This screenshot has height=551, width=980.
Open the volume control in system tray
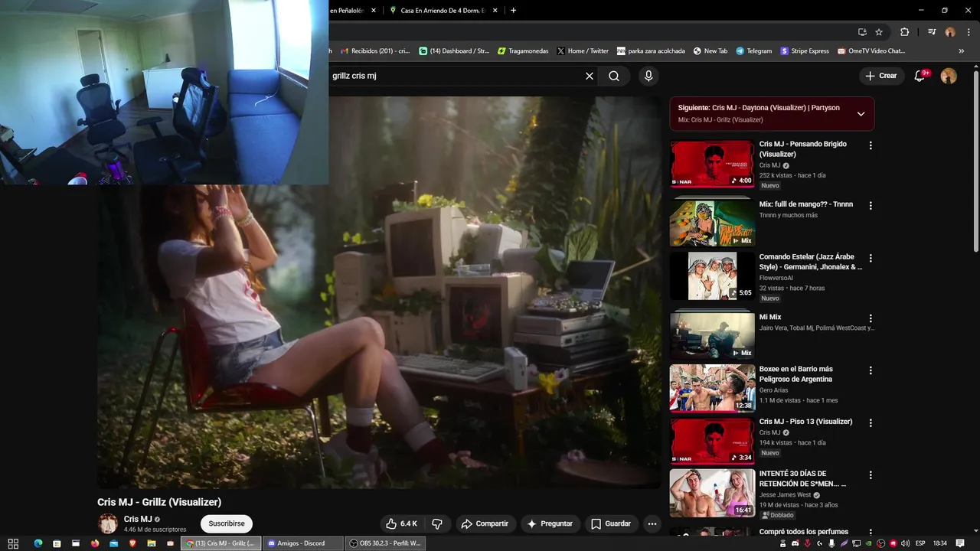[905, 543]
